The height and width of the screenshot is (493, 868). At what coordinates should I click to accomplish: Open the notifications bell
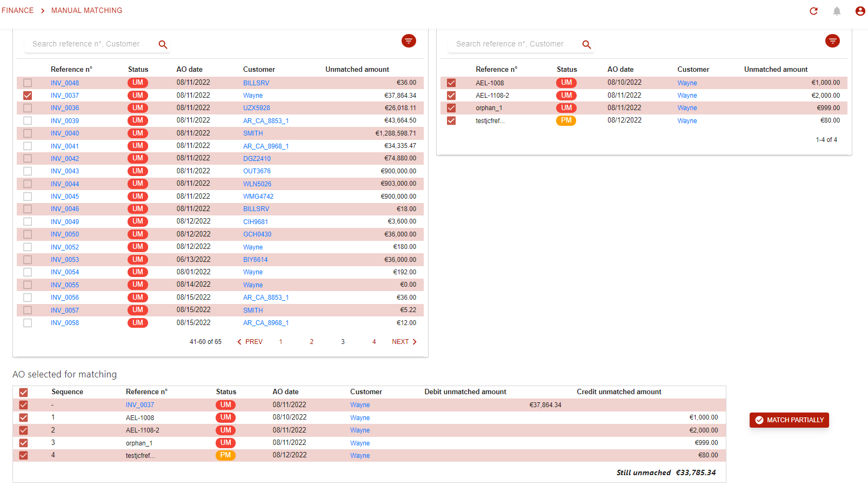click(x=837, y=11)
